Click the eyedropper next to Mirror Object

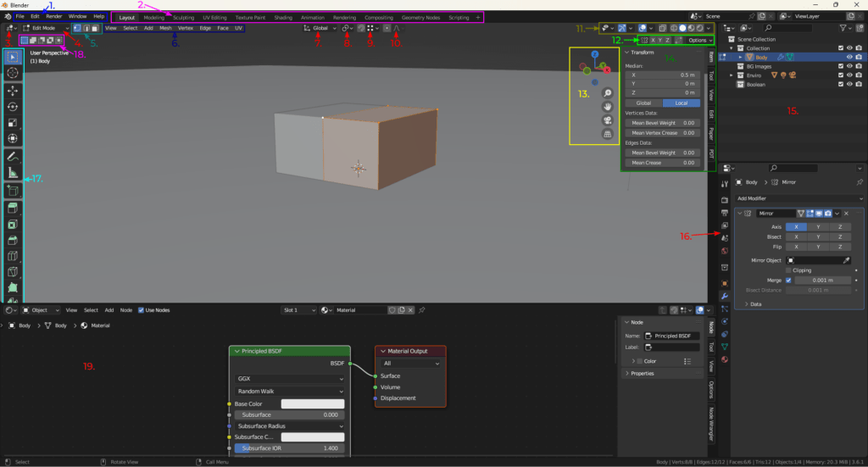(x=846, y=260)
